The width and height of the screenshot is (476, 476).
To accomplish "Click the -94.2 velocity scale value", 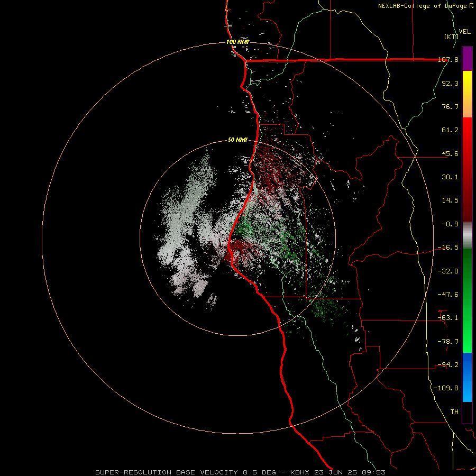I will pyautogui.click(x=448, y=365).
